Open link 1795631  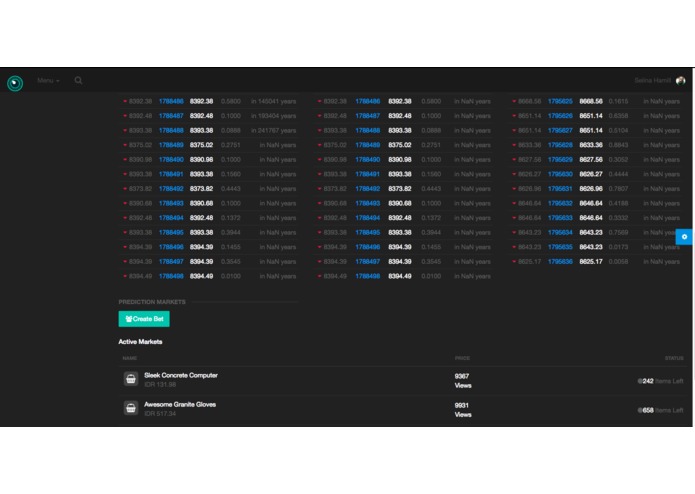pos(560,189)
